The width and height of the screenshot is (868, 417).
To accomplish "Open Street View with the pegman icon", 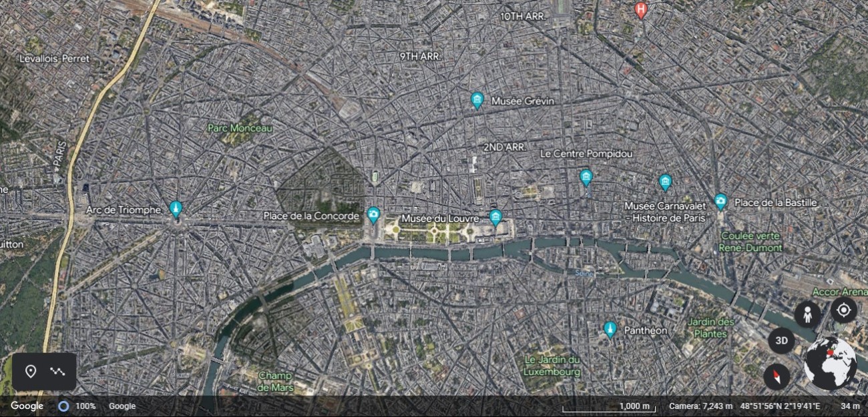I will (x=807, y=314).
